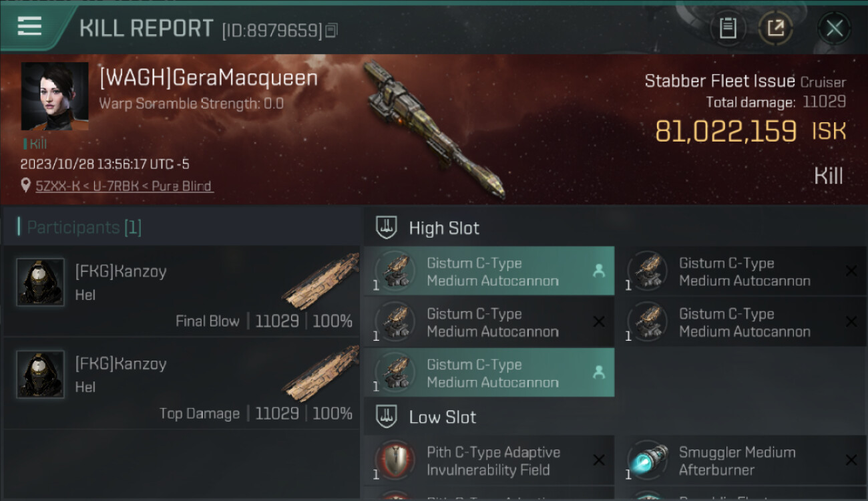This screenshot has width=868, height=501.
Task: Toggle the X on top-right Gistum Autocannon
Action: [x=851, y=271]
